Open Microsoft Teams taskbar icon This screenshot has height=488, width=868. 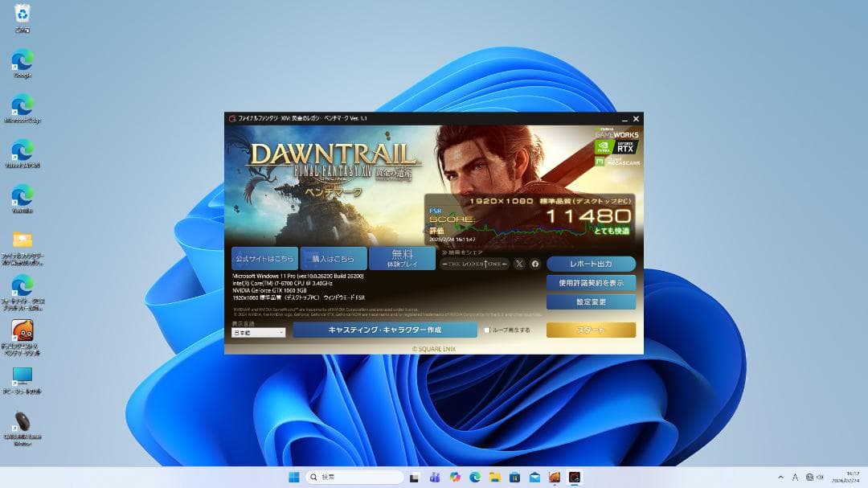[x=435, y=477]
